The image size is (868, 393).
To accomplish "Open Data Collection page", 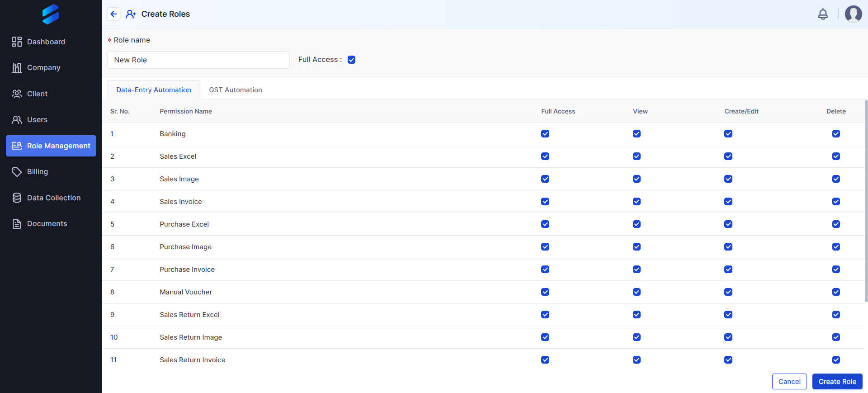I will pyautogui.click(x=51, y=198).
